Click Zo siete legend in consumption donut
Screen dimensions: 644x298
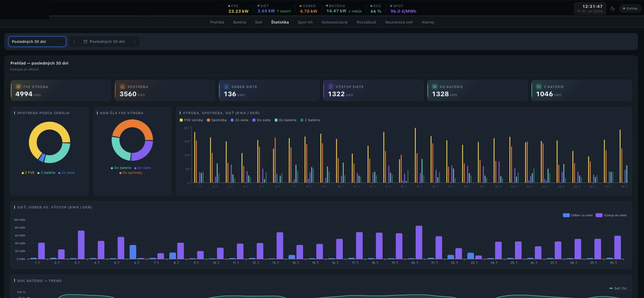tap(66, 173)
